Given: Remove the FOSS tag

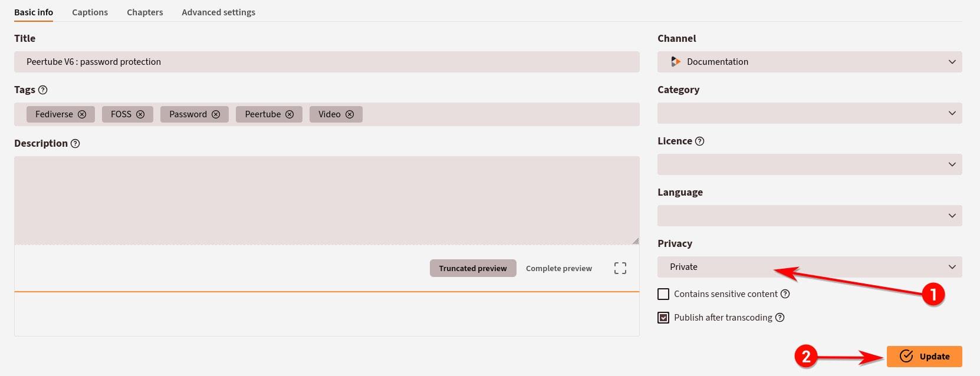Looking at the screenshot, I should tap(140, 114).
